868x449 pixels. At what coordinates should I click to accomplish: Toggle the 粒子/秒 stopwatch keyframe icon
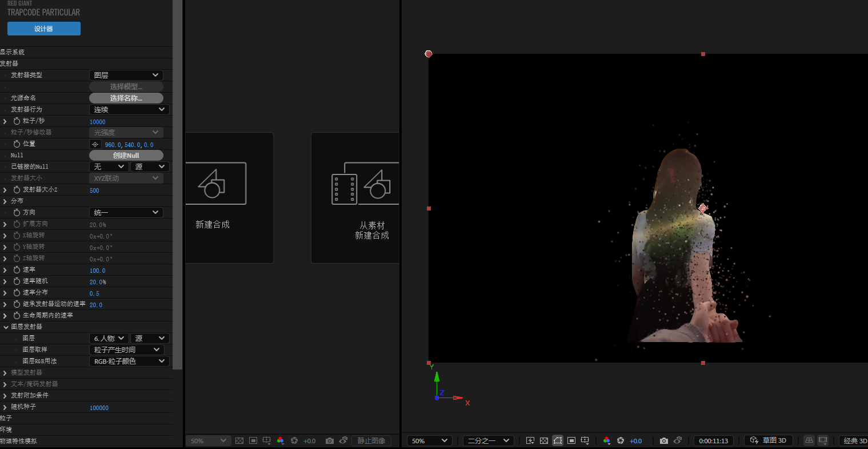tap(17, 121)
